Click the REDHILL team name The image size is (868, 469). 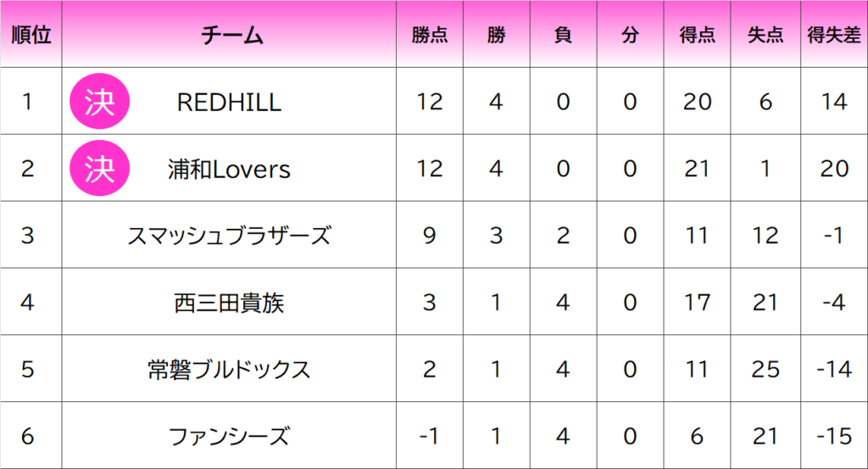(x=229, y=102)
